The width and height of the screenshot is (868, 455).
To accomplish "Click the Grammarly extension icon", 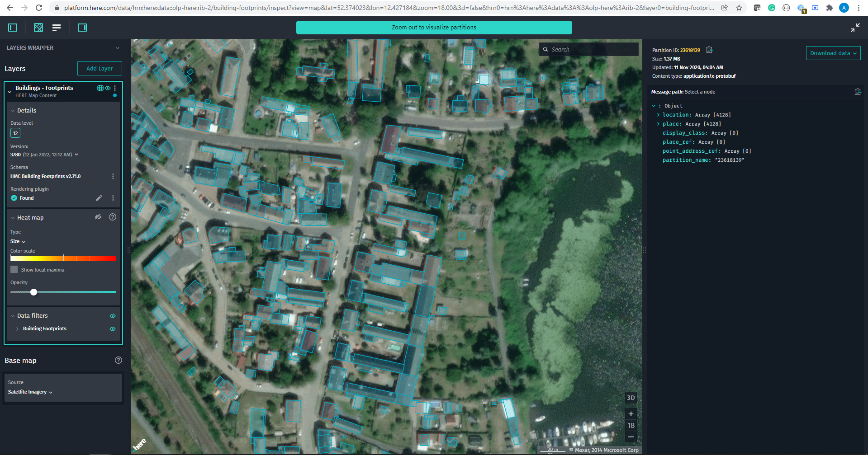I will [772, 8].
